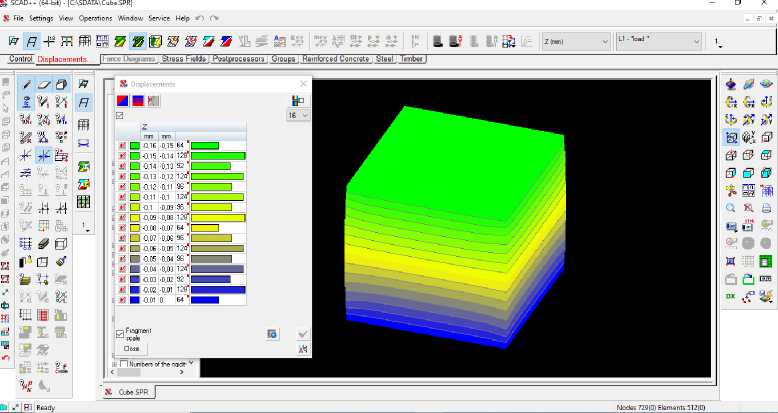Click the paint brush icon in the left filter panel
Image resolution: width=778 pixels, height=413 pixels.
click(x=61, y=262)
